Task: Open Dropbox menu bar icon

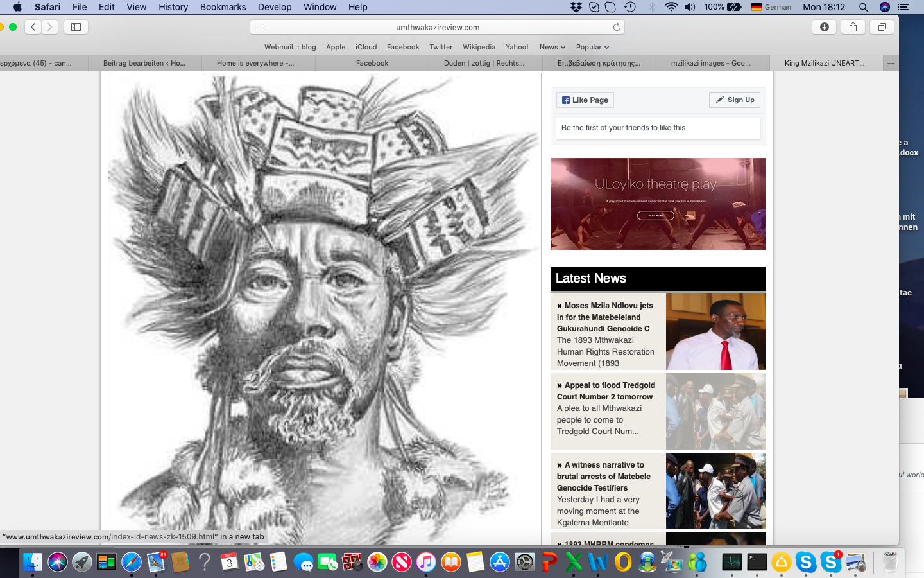Action: (576, 7)
